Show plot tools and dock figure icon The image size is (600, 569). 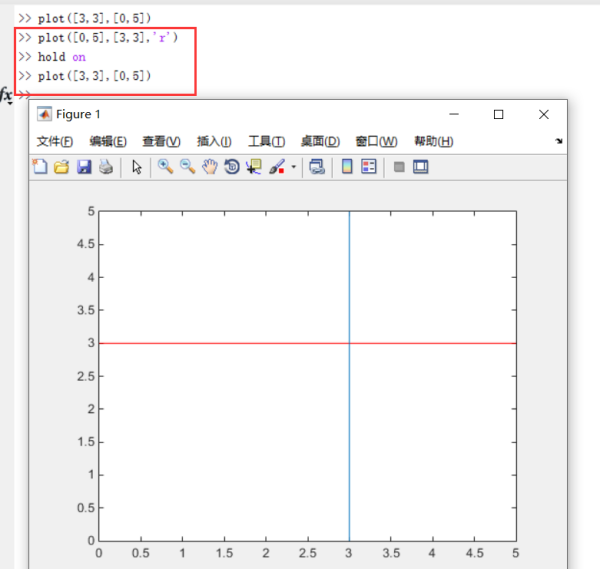[421, 167]
